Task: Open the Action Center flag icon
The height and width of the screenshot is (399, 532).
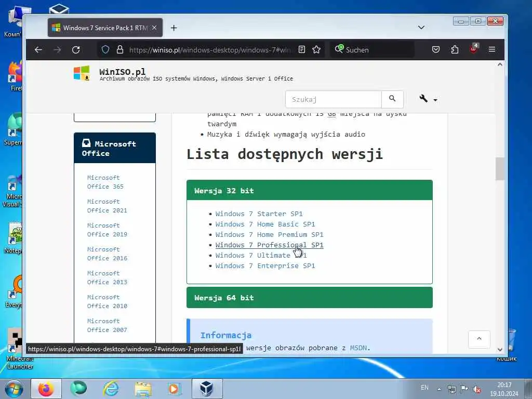Action: coord(464,389)
